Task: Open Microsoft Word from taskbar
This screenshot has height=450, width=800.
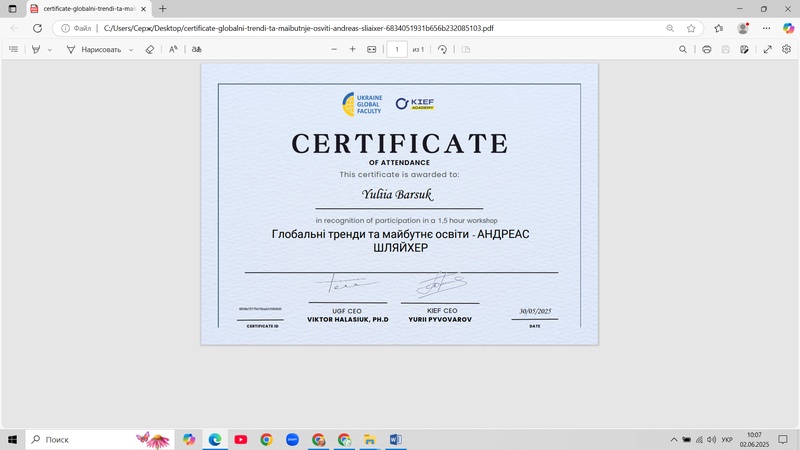Action: (x=395, y=439)
